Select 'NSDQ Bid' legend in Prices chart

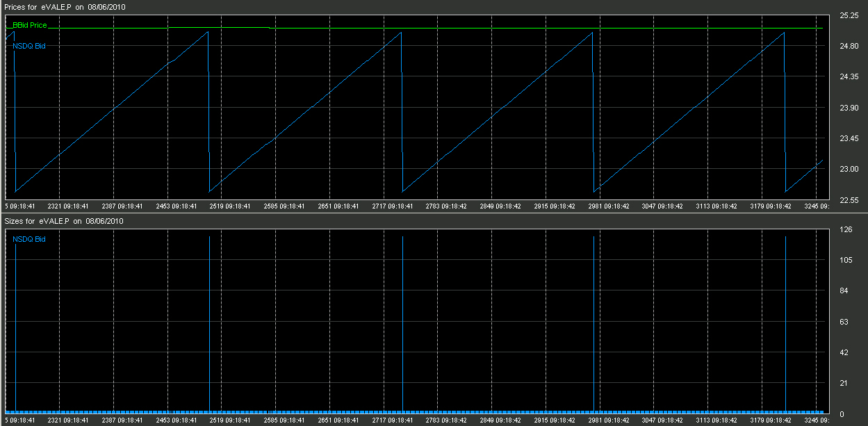30,46
